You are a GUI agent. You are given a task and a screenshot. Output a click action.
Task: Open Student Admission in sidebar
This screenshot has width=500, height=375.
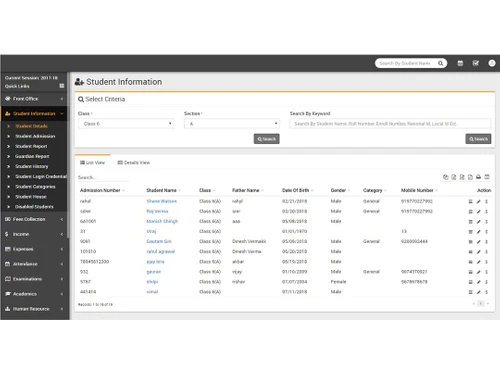(x=35, y=136)
